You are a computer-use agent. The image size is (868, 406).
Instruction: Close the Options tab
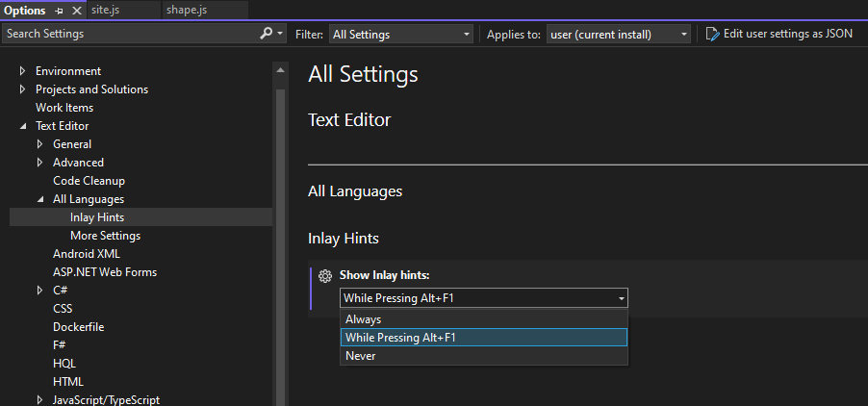77,10
